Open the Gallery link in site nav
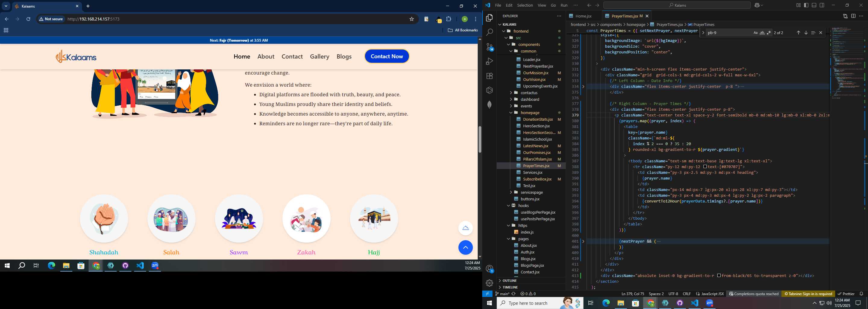The image size is (868, 309). [319, 56]
